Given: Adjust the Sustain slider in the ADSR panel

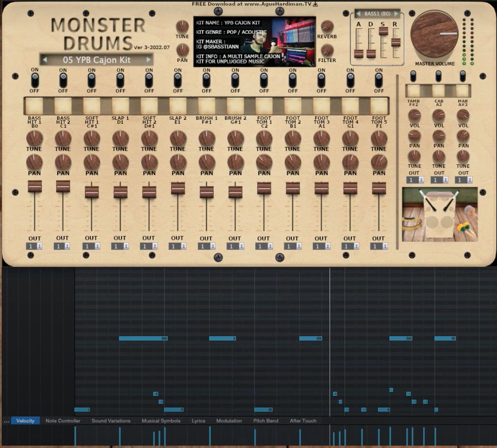Looking at the screenshot, I should [383, 31].
